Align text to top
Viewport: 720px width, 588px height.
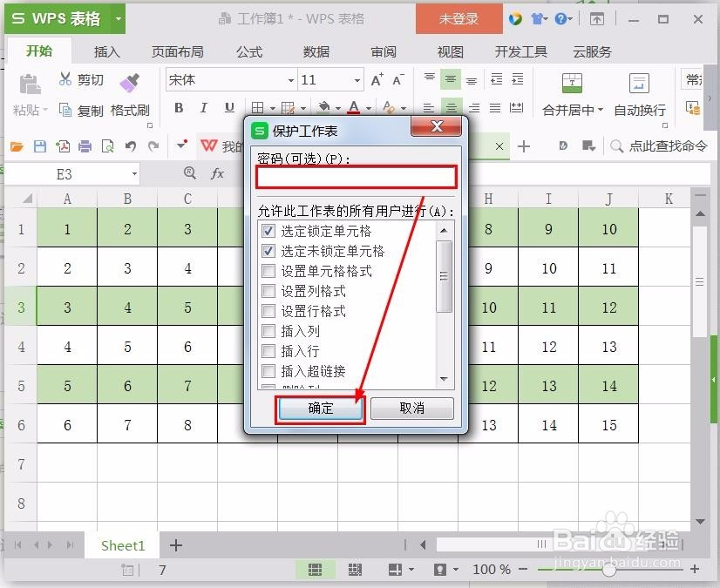(430, 78)
